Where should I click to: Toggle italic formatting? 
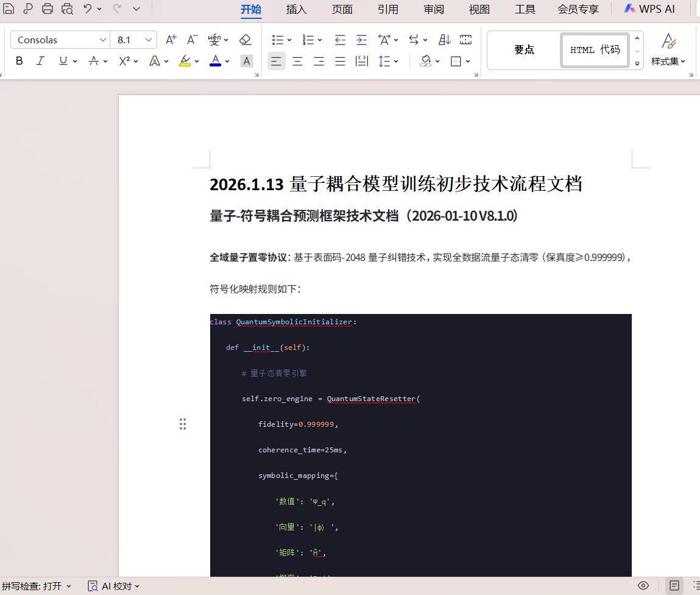(40, 61)
